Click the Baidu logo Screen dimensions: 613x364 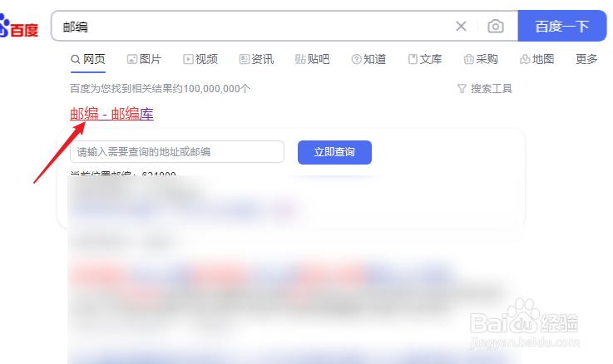click(x=19, y=26)
